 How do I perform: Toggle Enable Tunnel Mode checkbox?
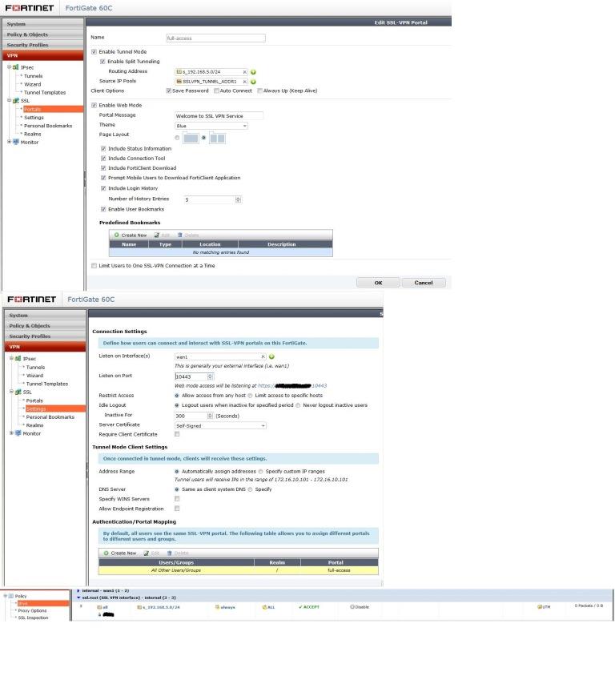coord(94,52)
